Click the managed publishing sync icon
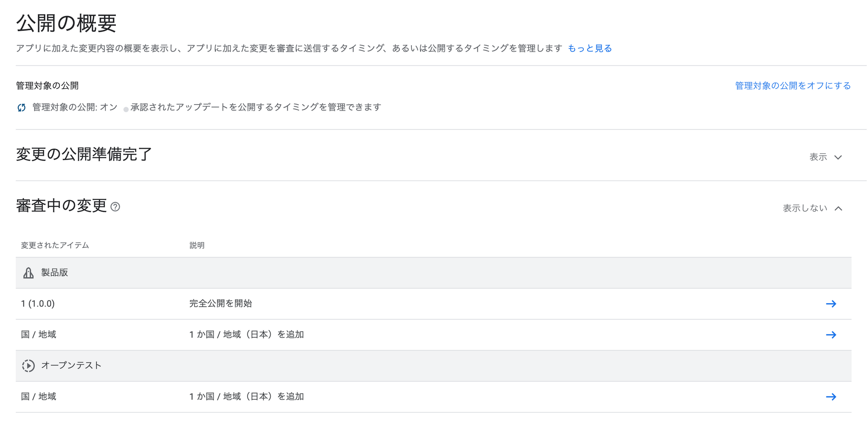Viewport: 868px width, 426px height. [21, 108]
